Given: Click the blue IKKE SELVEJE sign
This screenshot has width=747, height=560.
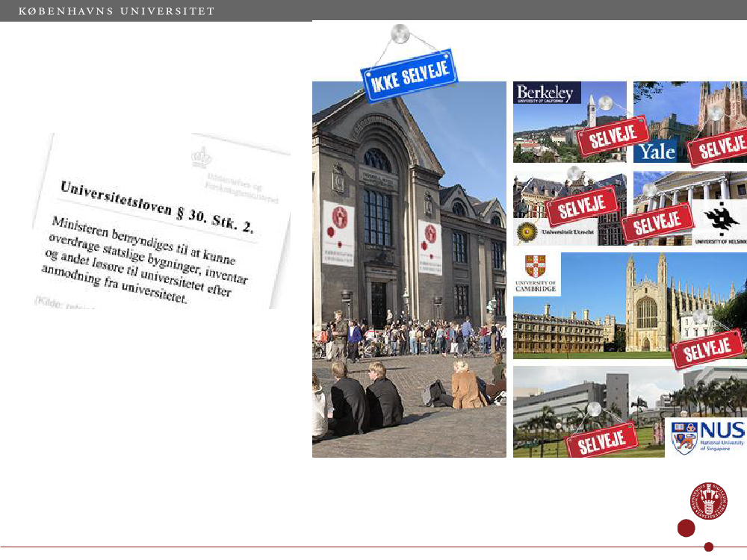Looking at the screenshot, I should [x=409, y=76].
